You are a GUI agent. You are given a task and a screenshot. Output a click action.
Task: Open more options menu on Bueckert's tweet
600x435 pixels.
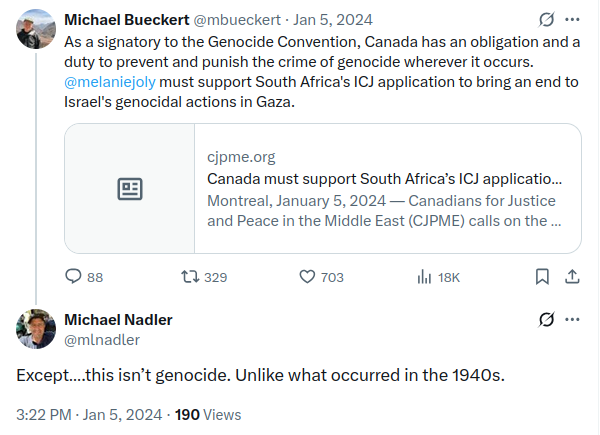tap(572, 20)
